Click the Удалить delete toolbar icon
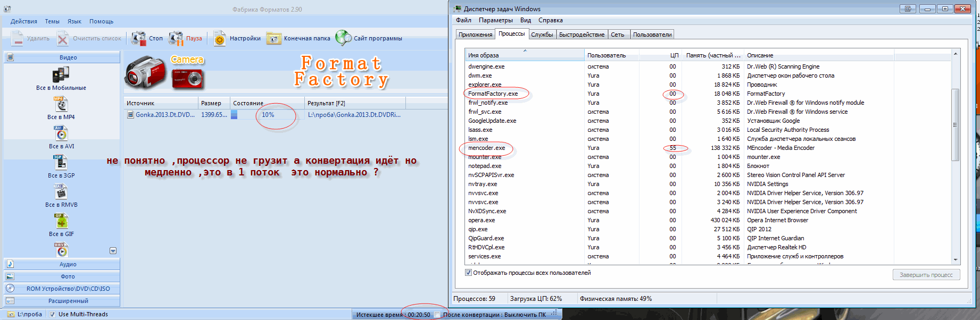The width and height of the screenshot is (980, 320). (x=18, y=38)
